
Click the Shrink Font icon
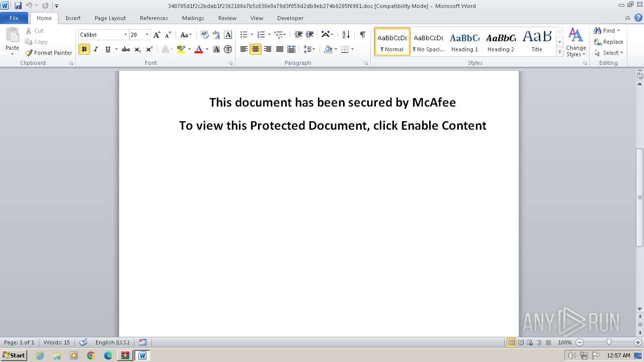[168, 35]
